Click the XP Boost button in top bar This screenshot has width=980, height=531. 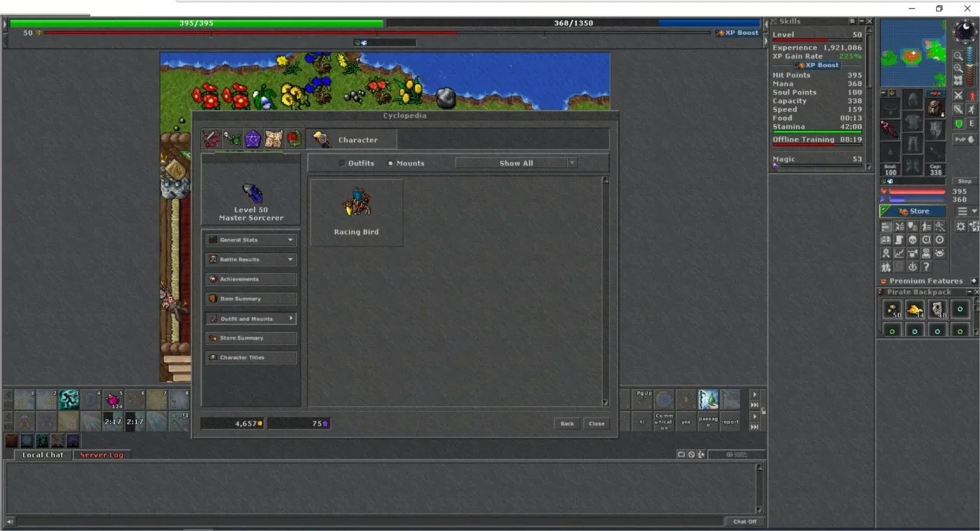[x=738, y=33]
